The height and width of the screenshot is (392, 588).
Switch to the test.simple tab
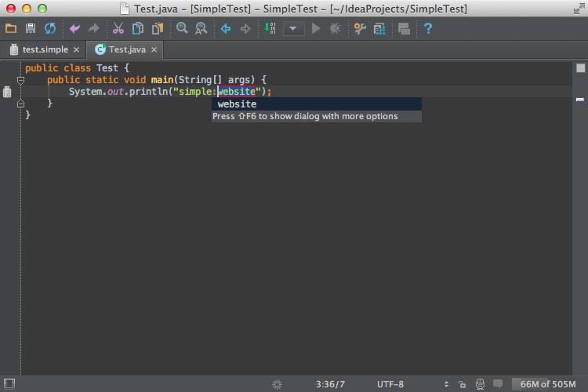pyautogui.click(x=45, y=49)
